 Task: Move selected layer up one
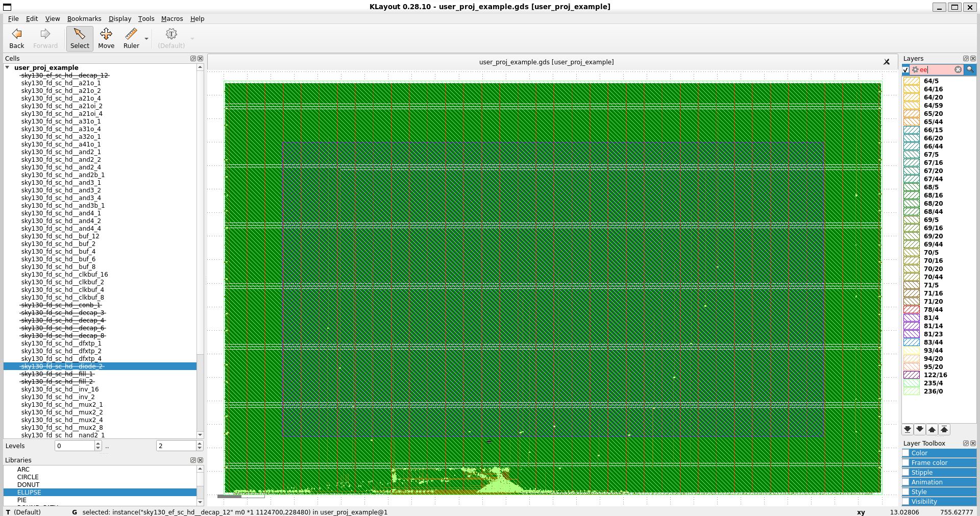tap(932, 430)
